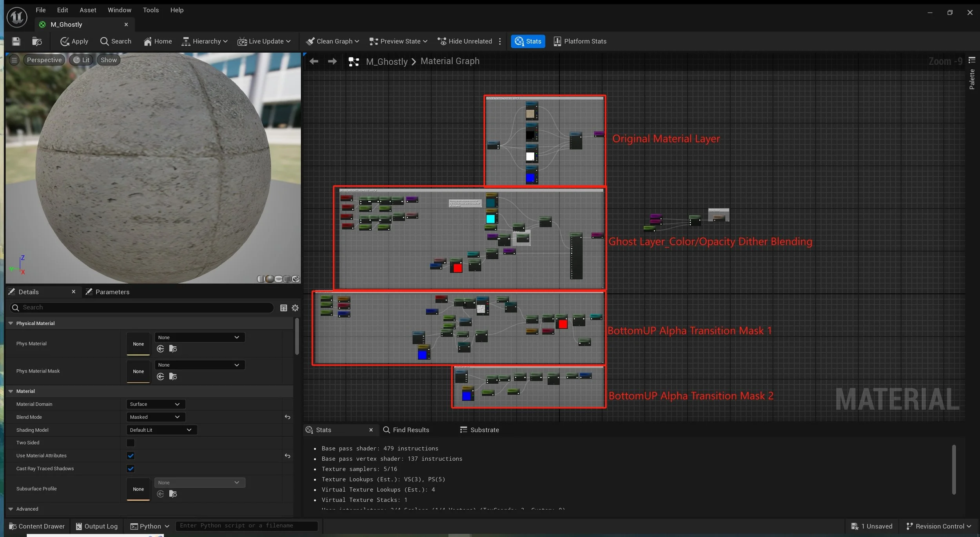Screen dimensions: 980x537
Task: Click the Phys Material None thumbnail
Action: (138, 344)
